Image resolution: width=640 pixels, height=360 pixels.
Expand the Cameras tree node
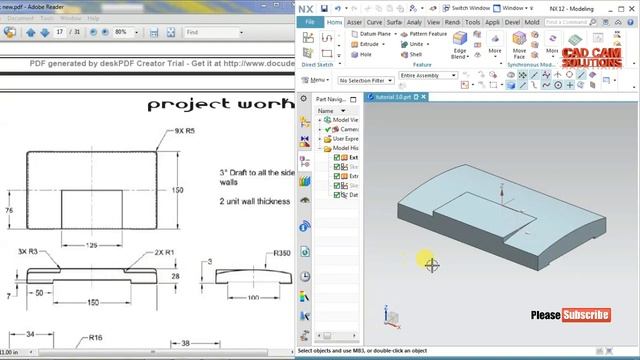(x=320, y=129)
